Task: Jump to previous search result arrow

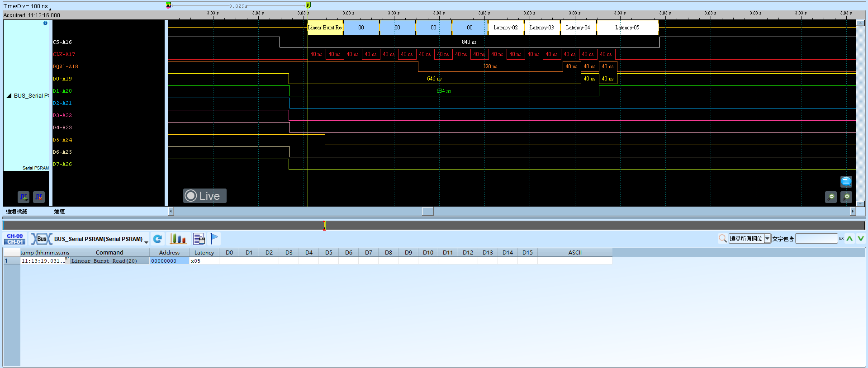Action: (x=850, y=238)
